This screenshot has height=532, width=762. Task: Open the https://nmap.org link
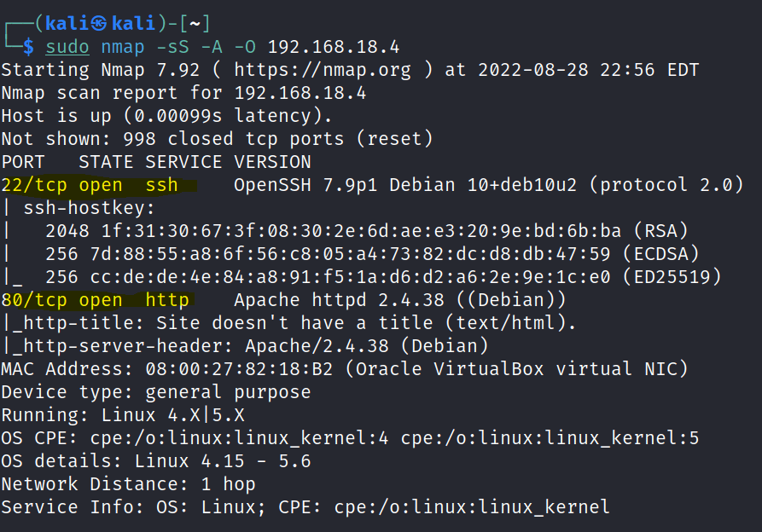[322, 69]
